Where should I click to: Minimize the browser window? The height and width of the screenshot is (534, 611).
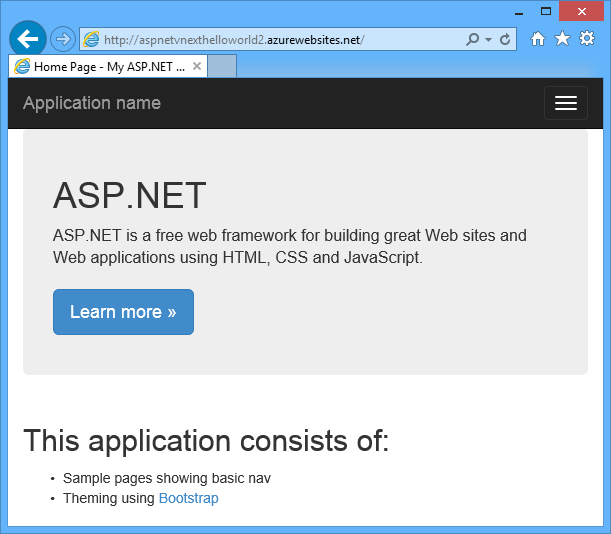[x=519, y=12]
